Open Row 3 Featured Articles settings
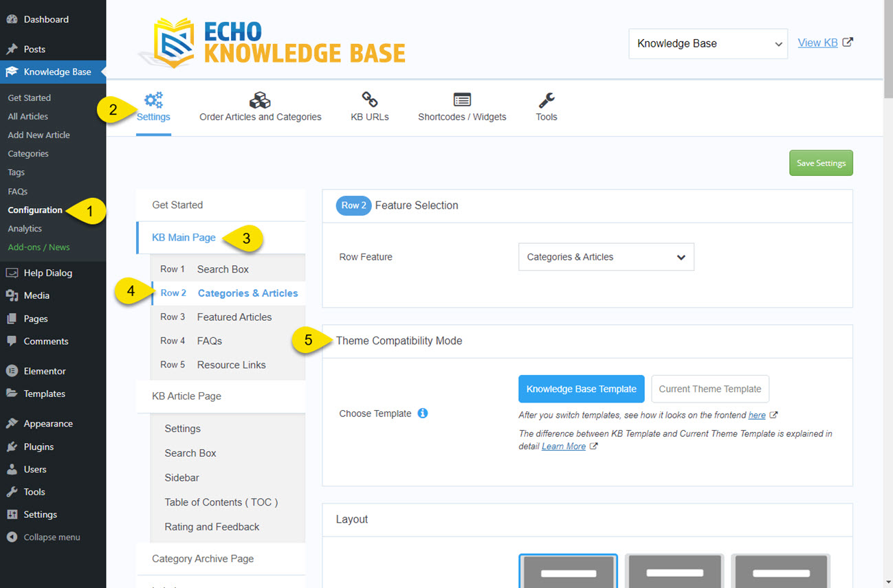The width and height of the screenshot is (893, 588). (228, 317)
